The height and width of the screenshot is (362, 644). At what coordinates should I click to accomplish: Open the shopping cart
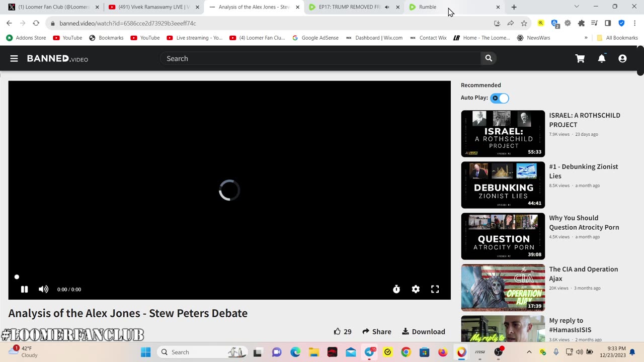tap(580, 59)
